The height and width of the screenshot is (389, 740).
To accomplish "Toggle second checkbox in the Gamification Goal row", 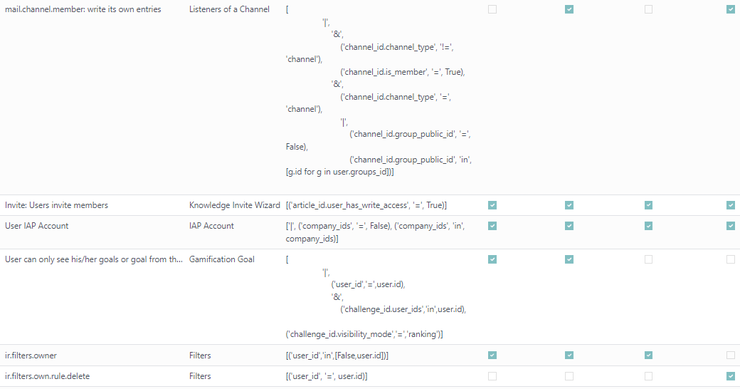I will pyautogui.click(x=569, y=259).
